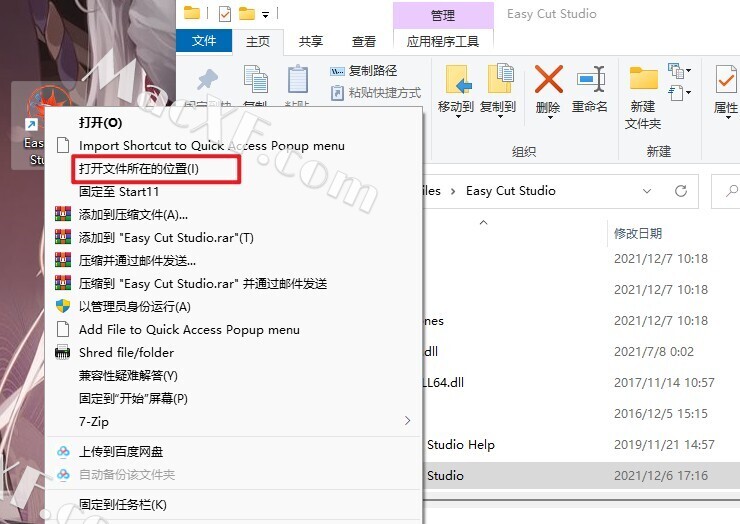Image resolution: width=740 pixels, height=524 pixels.
Task: Select the file dated 2016/12/5 15:15
Action: 582,414
